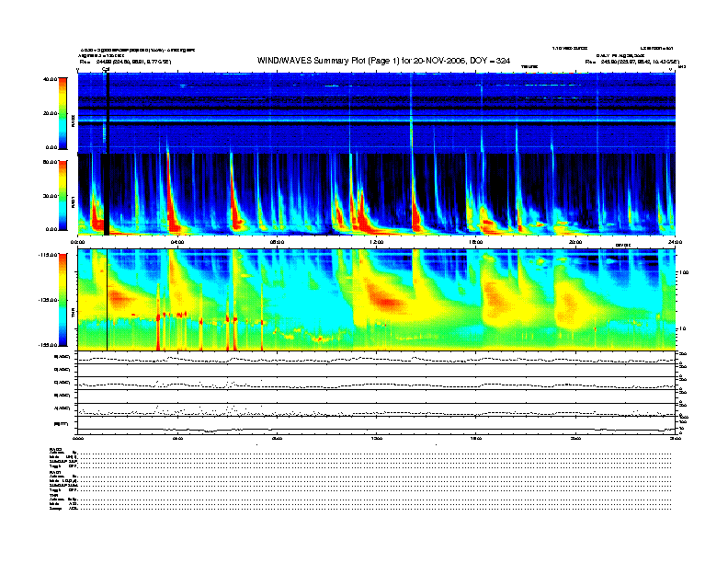
Task: Click the -115.00 label on TNR scale
Action: (x=48, y=255)
